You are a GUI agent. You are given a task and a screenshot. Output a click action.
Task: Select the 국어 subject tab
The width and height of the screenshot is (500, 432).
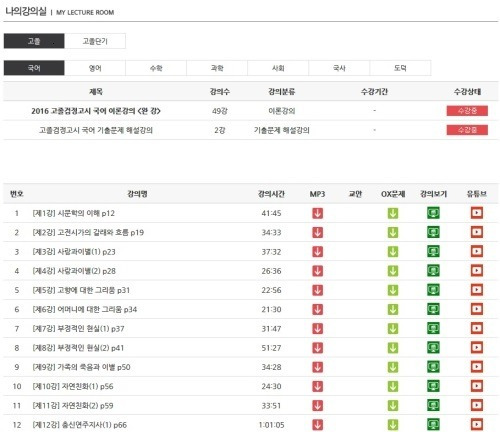(34, 68)
